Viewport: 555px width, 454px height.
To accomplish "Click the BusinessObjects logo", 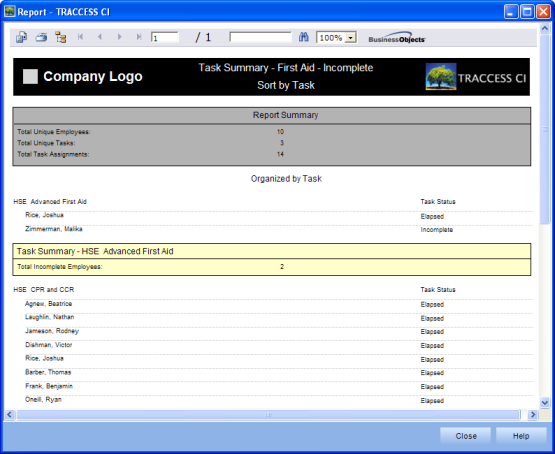I will (x=397, y=38).
